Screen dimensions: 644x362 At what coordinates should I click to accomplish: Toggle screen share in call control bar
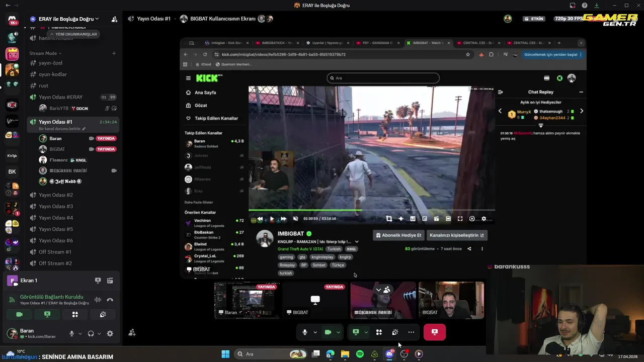pos(356,332)
